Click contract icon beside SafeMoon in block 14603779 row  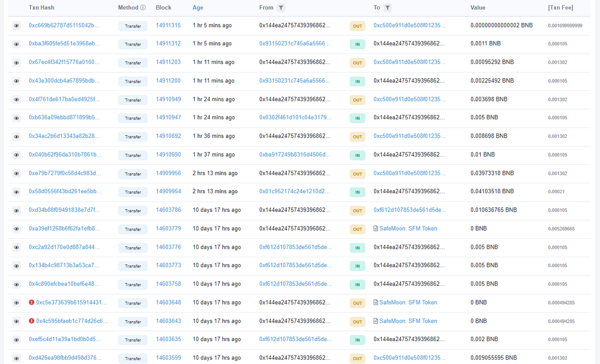pyautogui.click(x=375, y=228)
